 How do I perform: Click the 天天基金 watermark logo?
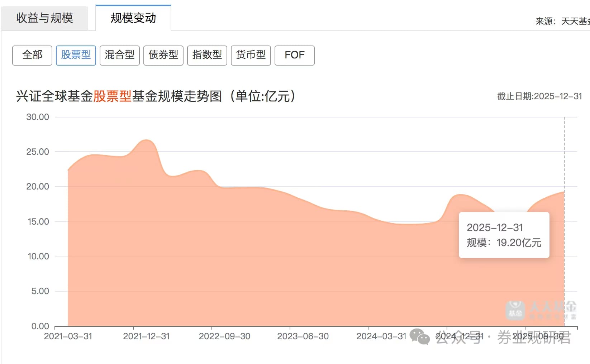tap(541, 310)
